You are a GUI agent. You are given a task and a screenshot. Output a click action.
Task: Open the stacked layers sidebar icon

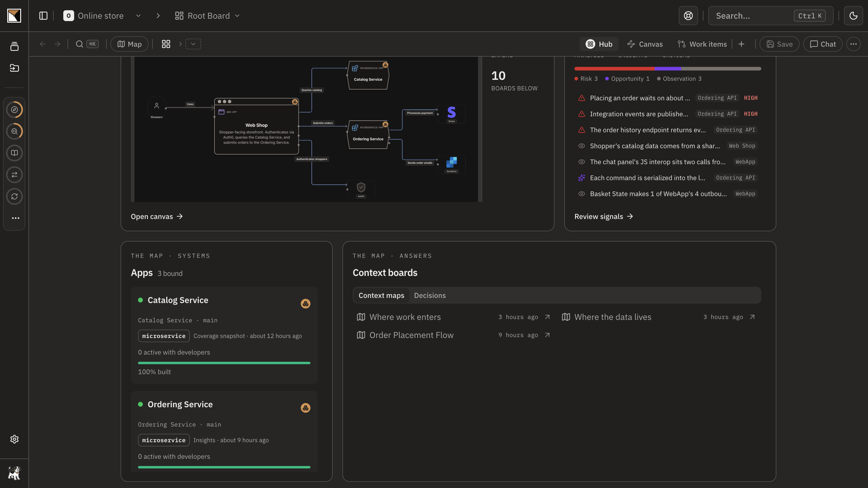14,46
